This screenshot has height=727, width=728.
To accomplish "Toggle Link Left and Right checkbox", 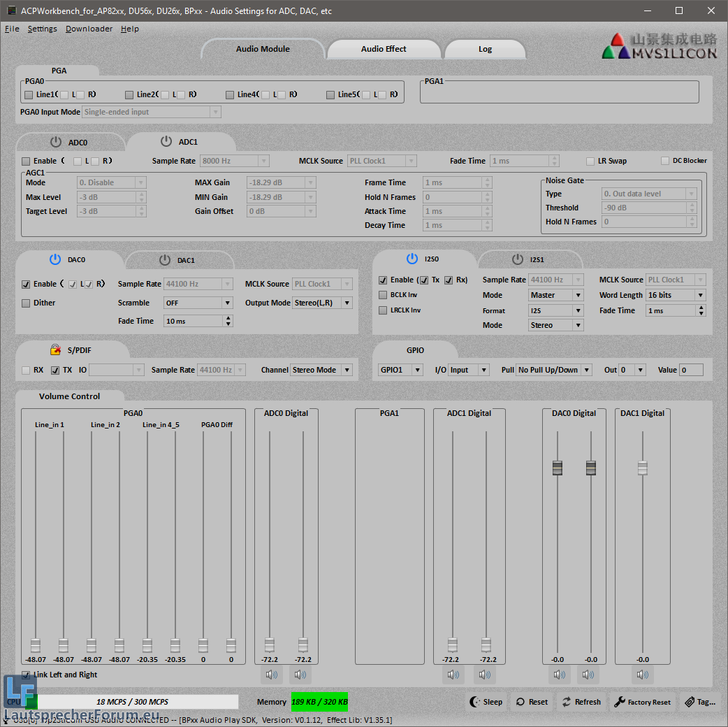I will 27,675.
